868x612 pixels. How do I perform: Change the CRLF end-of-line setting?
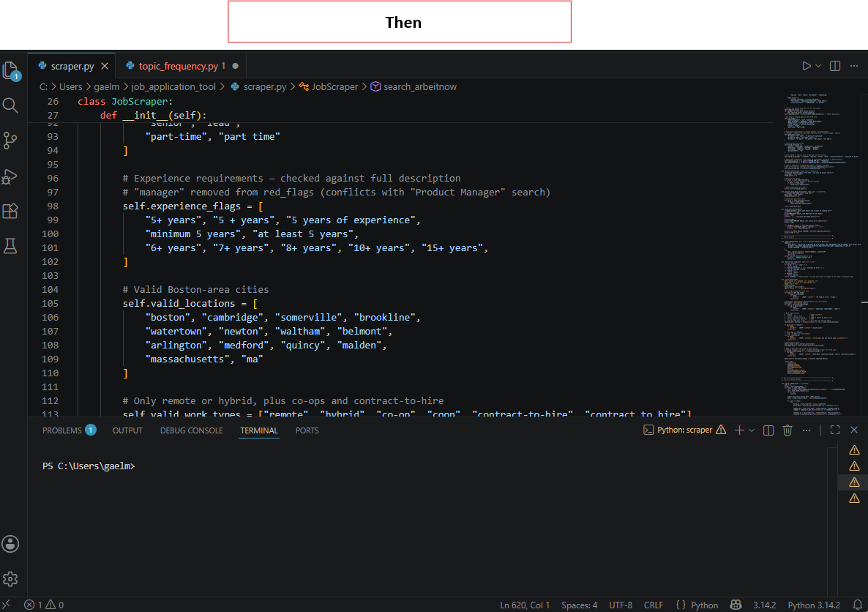tap(654, 605)
